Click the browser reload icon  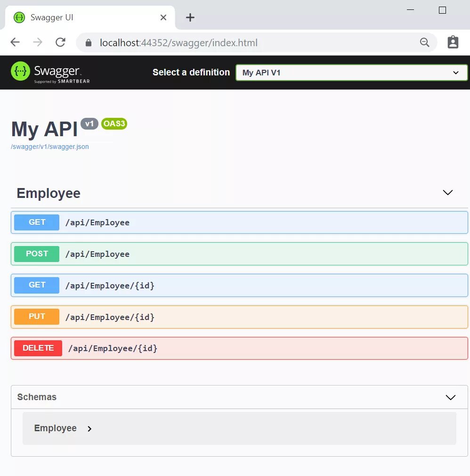pyautogui.click(x=60, y=42)
